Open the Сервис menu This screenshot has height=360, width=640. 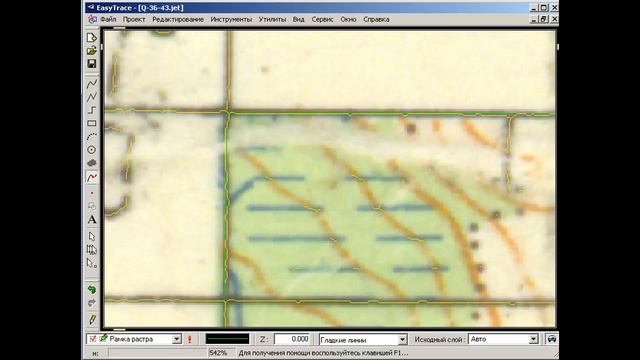(322, 19)
